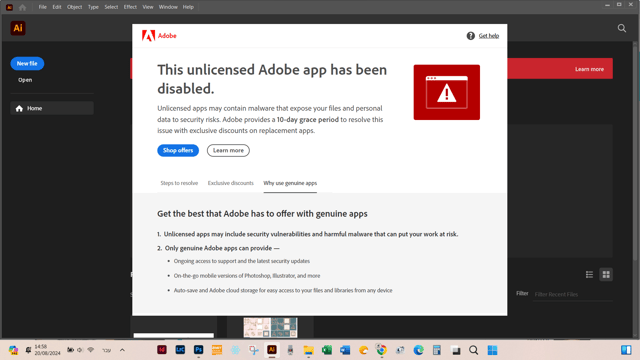Click 'Get the best that Adobe has to offer' heading
The image size is (640, 360).
(262, 213)
